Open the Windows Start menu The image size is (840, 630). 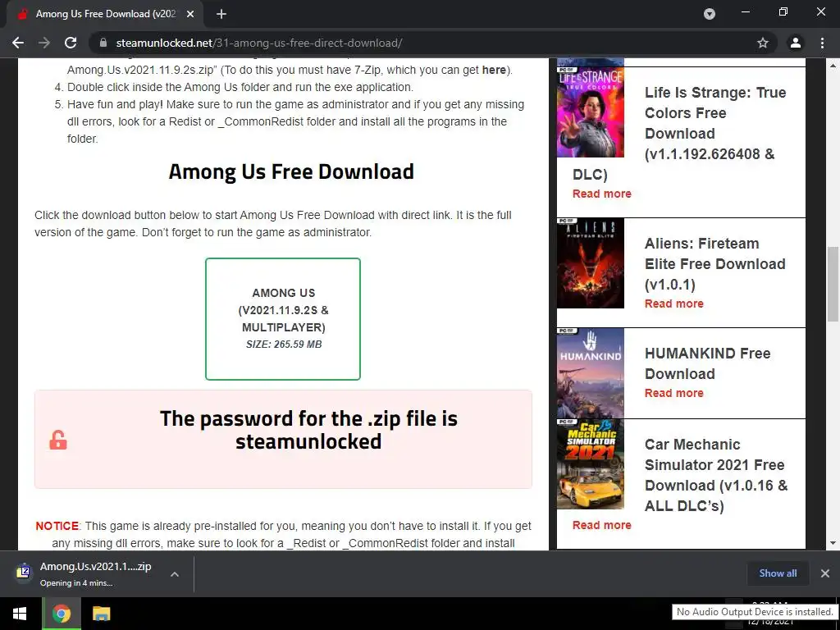coord(20,614)
